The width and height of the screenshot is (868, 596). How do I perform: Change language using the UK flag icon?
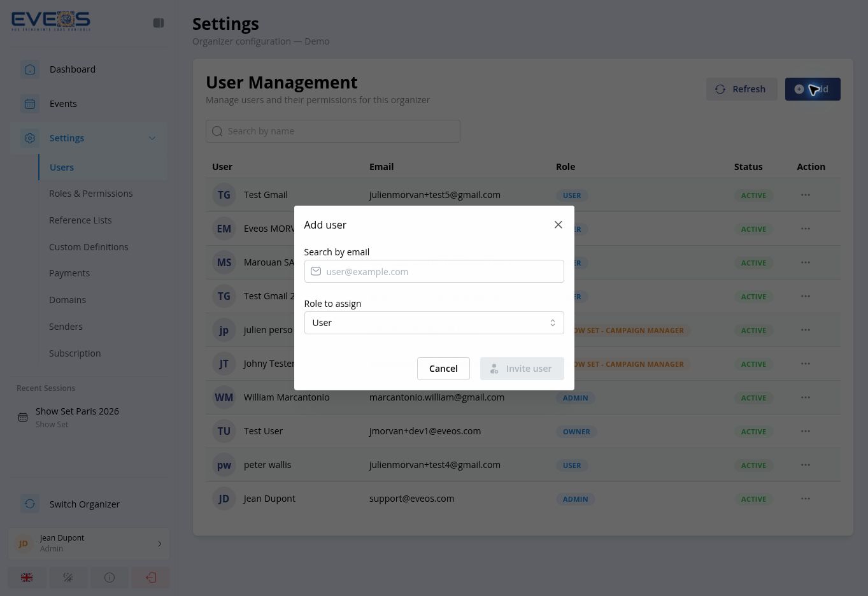click(27, 578)
